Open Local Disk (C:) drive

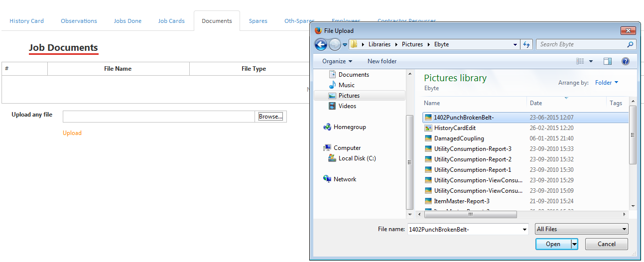(357, 158)
